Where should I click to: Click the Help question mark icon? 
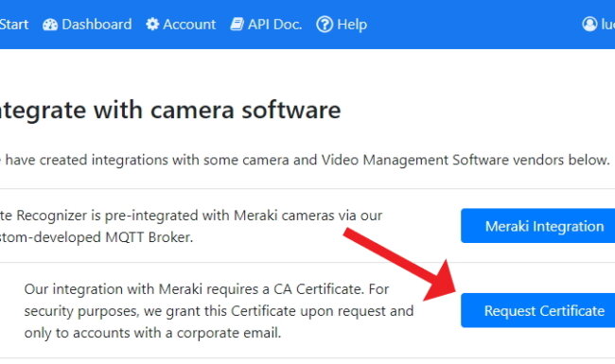click(x=325, y=25)
